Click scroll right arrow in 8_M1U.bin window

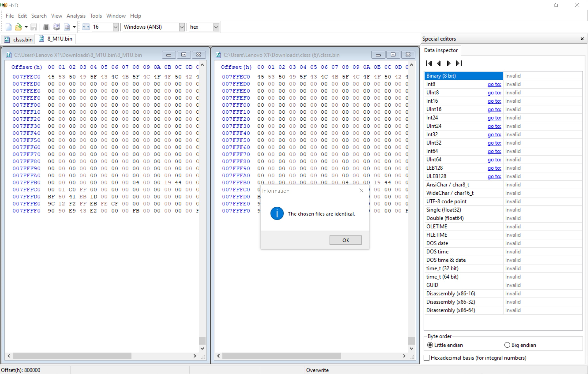tap(195, 356)
